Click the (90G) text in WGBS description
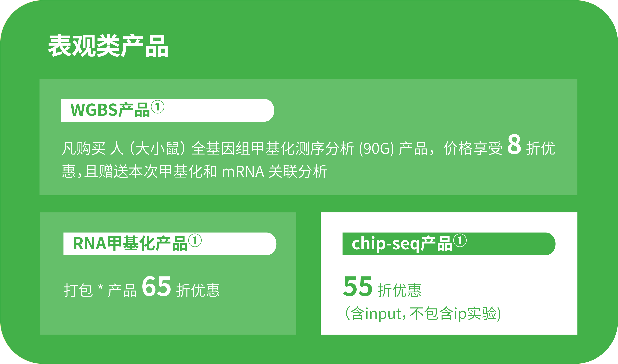618x364 pixels. tap(377, 149)
